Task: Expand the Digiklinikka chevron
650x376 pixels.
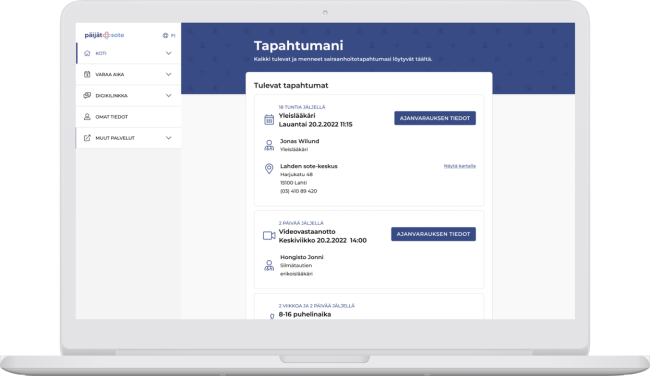Action: click(169, 95)
